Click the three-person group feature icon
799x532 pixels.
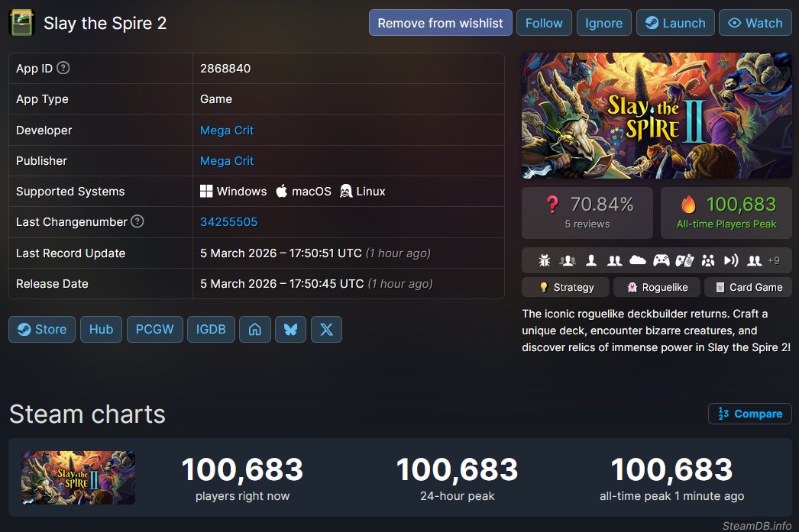567,260
